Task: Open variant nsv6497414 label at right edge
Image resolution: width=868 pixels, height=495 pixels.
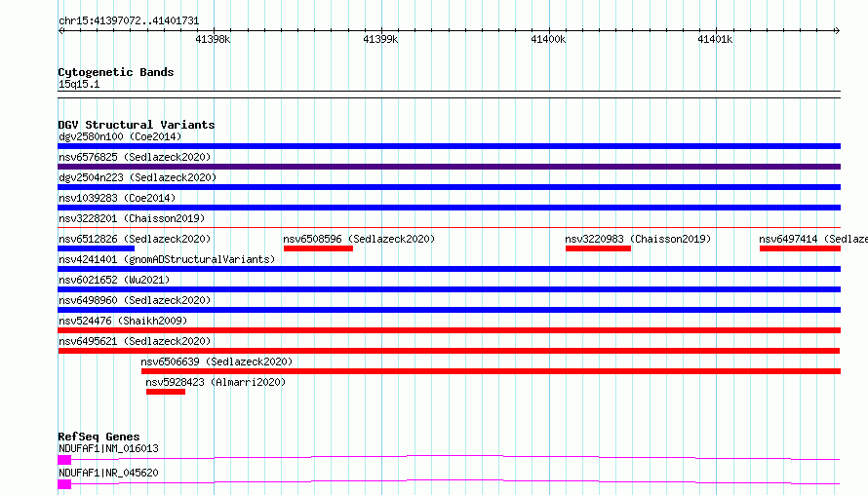Action: (813, 239)
